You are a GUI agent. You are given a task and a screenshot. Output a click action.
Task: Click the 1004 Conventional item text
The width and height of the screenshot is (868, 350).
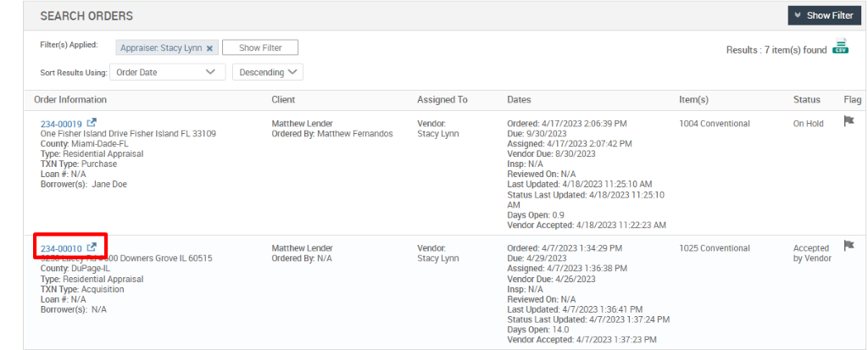[x=715, y=124]
